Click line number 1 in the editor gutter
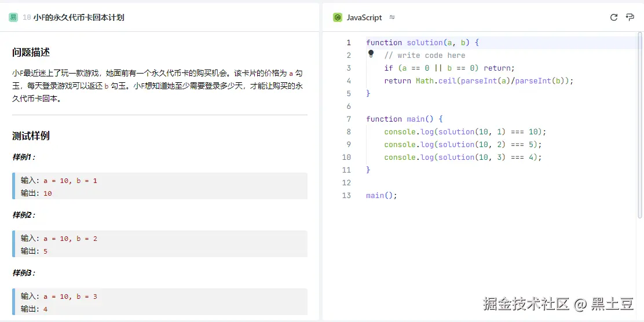This screenshot has width=644, height=322. pos(349,43)
